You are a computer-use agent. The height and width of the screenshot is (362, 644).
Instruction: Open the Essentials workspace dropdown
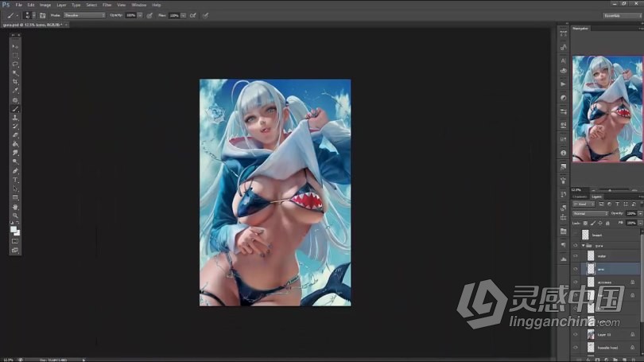pos(622,16)
